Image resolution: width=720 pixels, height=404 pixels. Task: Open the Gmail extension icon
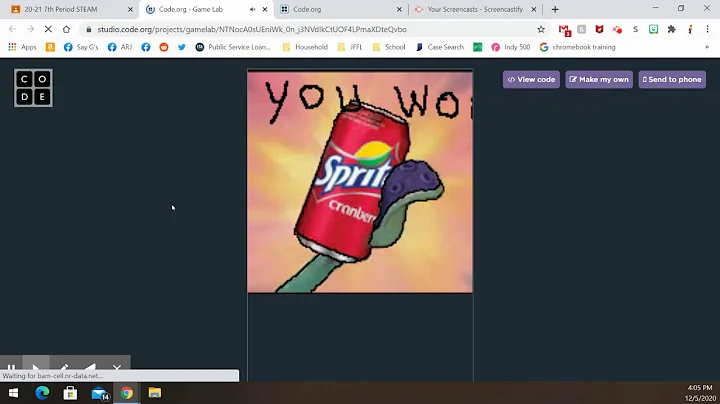564,30
